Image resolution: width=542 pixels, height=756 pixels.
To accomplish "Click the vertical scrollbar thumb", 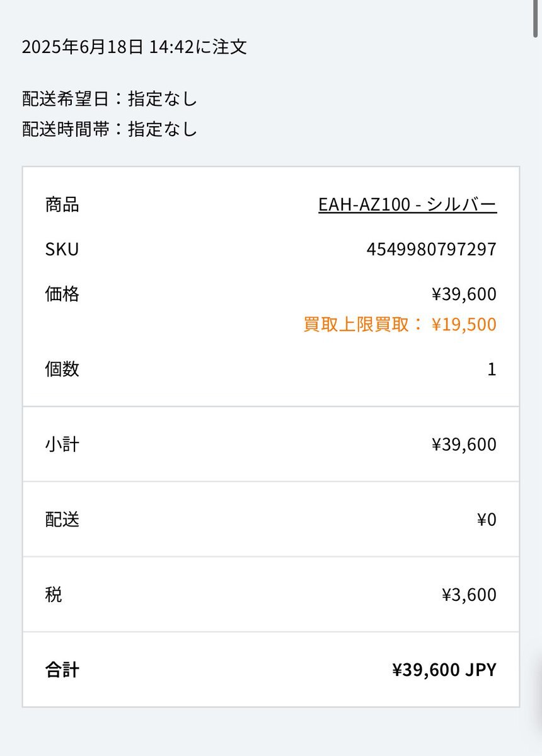I will pyautogui.click(x=535, y=18).
